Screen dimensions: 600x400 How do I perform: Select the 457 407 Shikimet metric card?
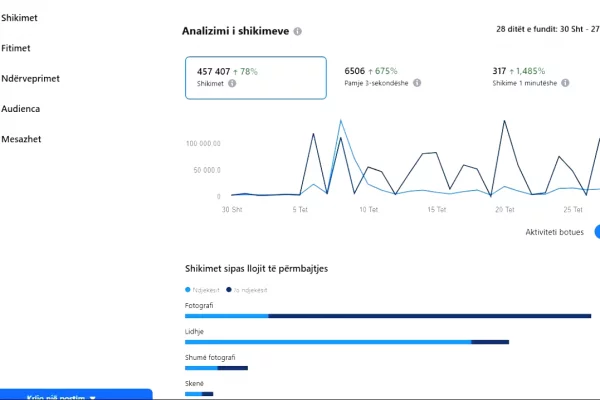[255, 77]
